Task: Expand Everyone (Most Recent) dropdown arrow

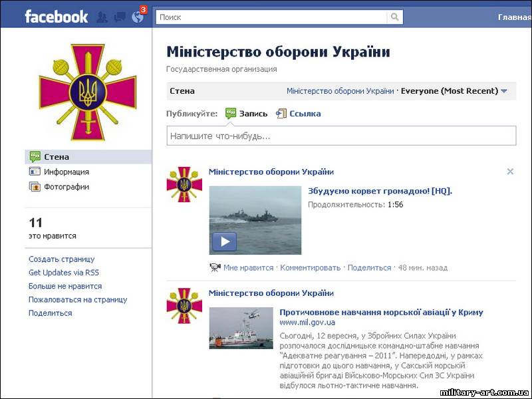Action: pyautogui.click(x=504, y=91)
